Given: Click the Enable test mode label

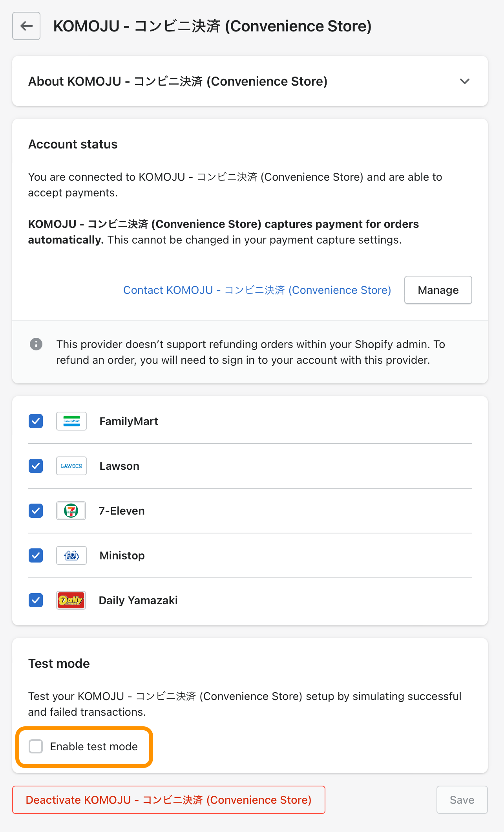Looking at the screenshot, I should tap(94, 746).
